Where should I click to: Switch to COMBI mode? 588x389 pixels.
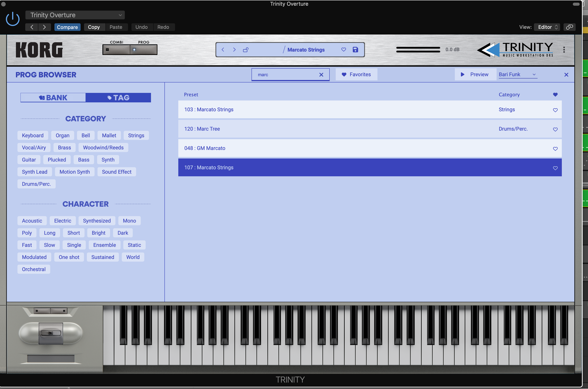click(116, 50)
